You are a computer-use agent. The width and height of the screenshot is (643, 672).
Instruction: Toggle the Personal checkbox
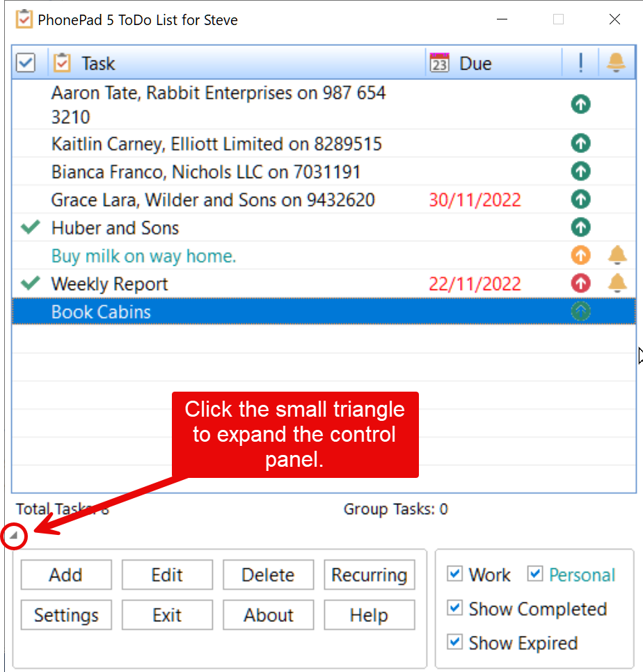click(535, 574)
